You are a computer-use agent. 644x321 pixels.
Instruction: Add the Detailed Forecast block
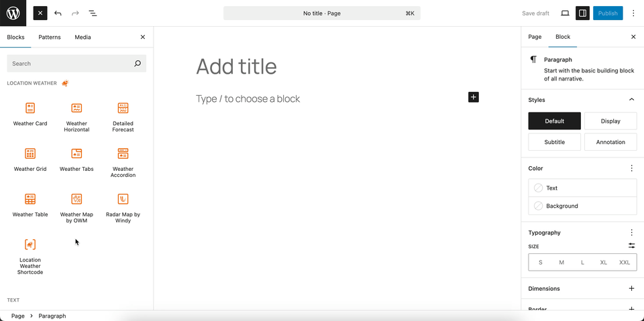(123, 117)
